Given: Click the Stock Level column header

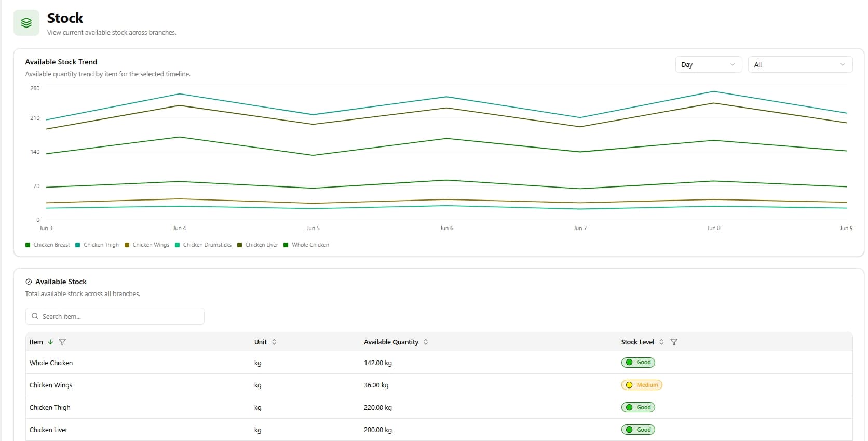Looking at the screenshot, I should [x=638, y=342].
